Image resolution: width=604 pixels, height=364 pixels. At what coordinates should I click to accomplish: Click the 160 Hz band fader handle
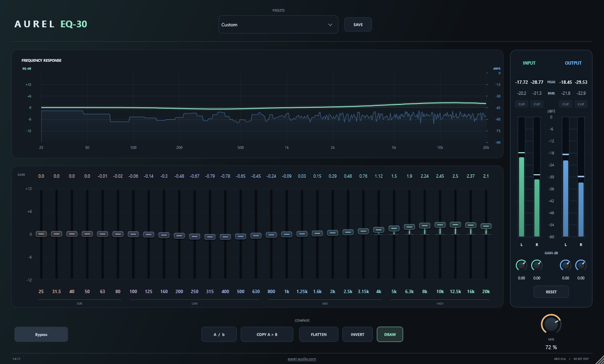tap(164, 235)
